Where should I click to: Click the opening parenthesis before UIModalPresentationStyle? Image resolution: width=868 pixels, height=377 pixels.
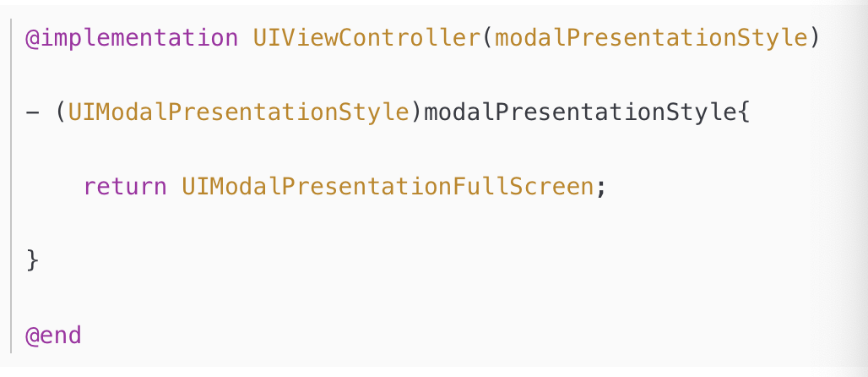tap(62, 112)
